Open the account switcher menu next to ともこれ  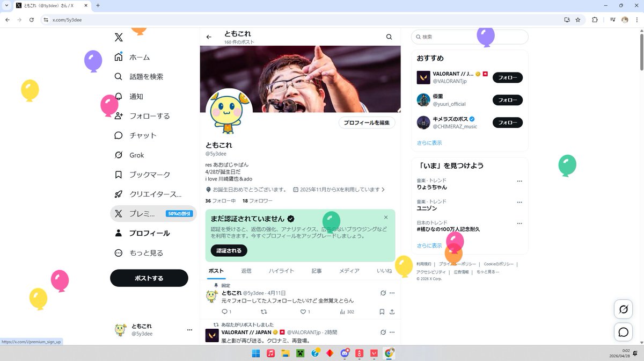point(189,330)
